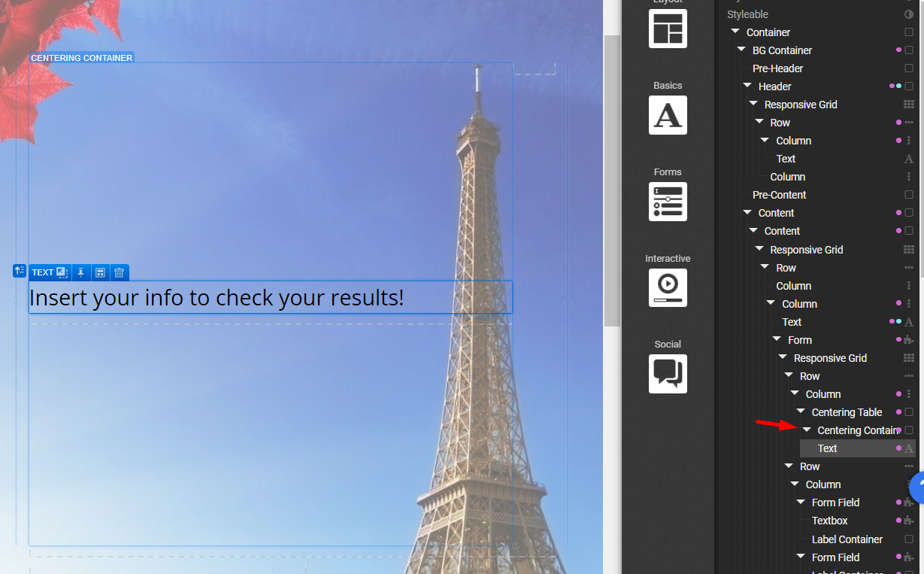The width and height of the screenshot is (924, 574).
Task: Click the grid icon in Responsive Grid below Form
Action: (x=909, y=358)
